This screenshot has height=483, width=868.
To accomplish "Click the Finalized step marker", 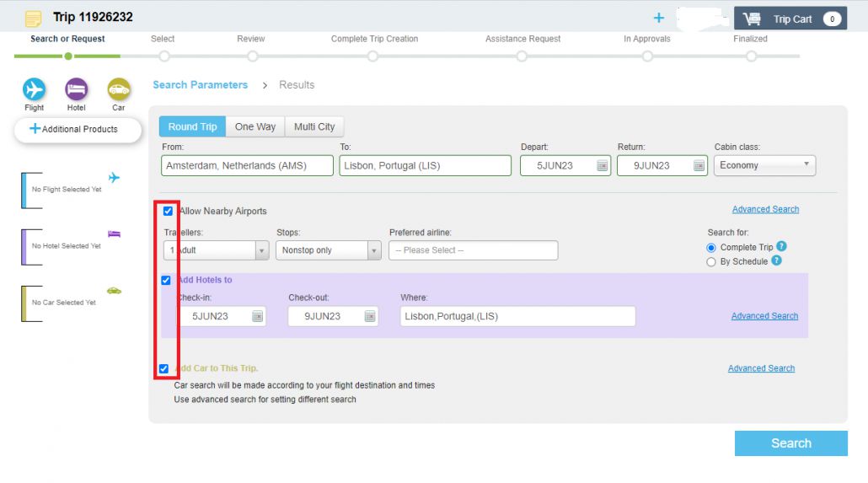I will tap(751, 56).
